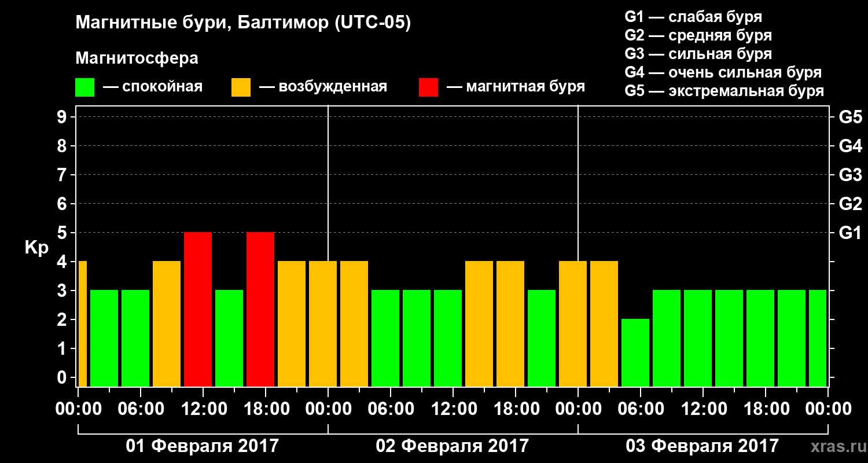Click the green 'спокойная' legend swatch
The image size is (868, 463).
[84, 87]
